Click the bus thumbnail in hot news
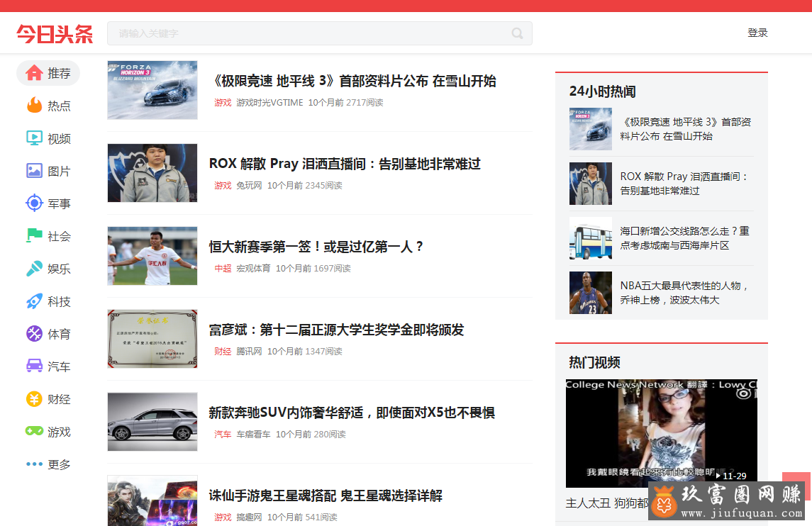This screenshot has width=812, height=526. [x=590, y=238]
